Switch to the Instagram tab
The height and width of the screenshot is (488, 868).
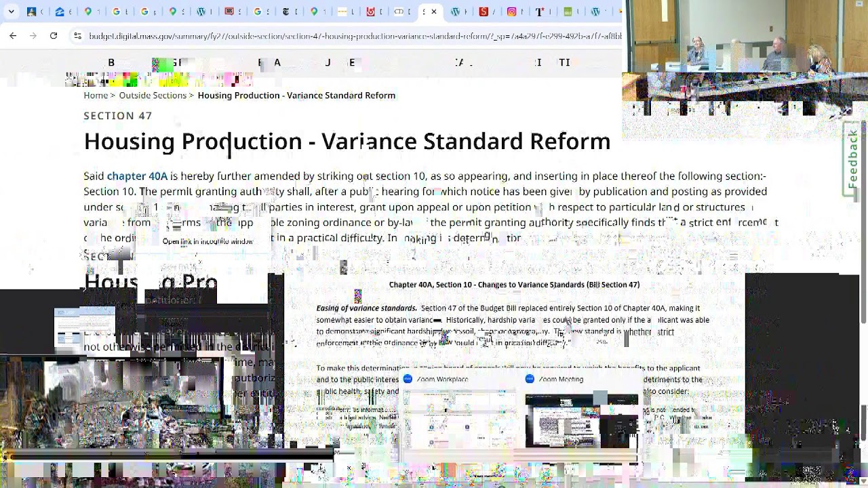tap(512, 12)
